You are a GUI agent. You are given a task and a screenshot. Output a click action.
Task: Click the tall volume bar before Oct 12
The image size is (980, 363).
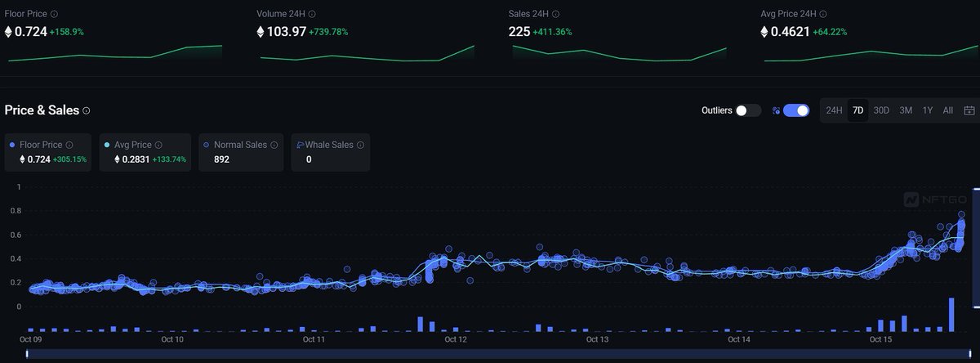coord(421,324)
